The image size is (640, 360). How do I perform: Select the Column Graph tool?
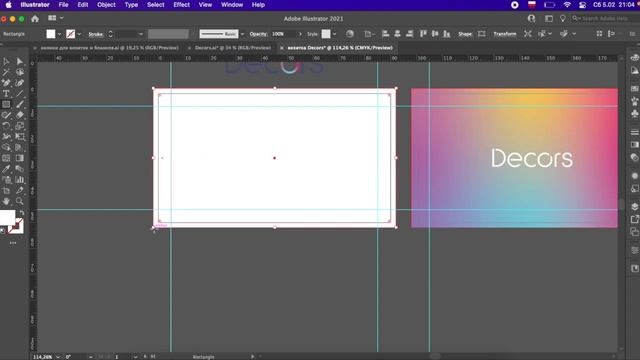pyautogui.click(x=19, y=180)
